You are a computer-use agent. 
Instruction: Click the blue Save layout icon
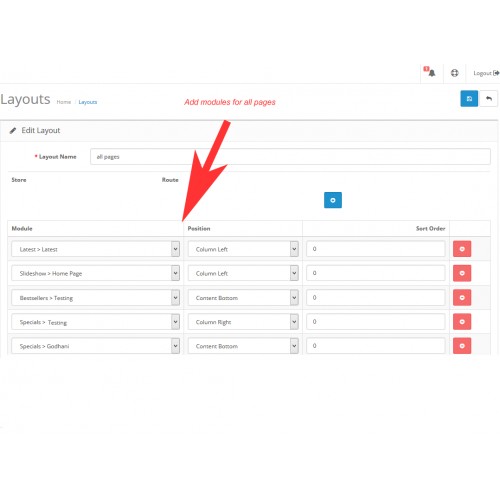(469, 99)
